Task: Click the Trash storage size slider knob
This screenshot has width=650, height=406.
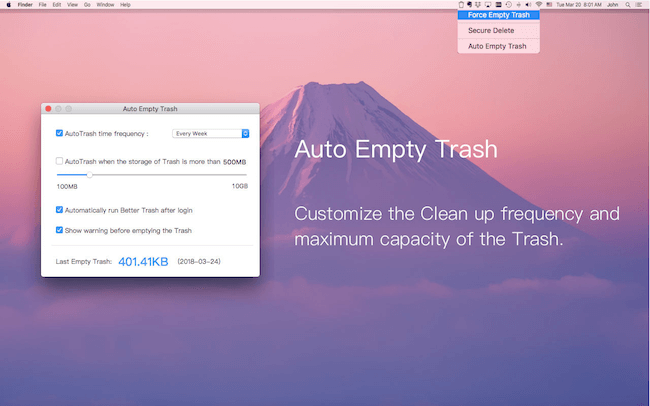Action: (x=90, y=175)
